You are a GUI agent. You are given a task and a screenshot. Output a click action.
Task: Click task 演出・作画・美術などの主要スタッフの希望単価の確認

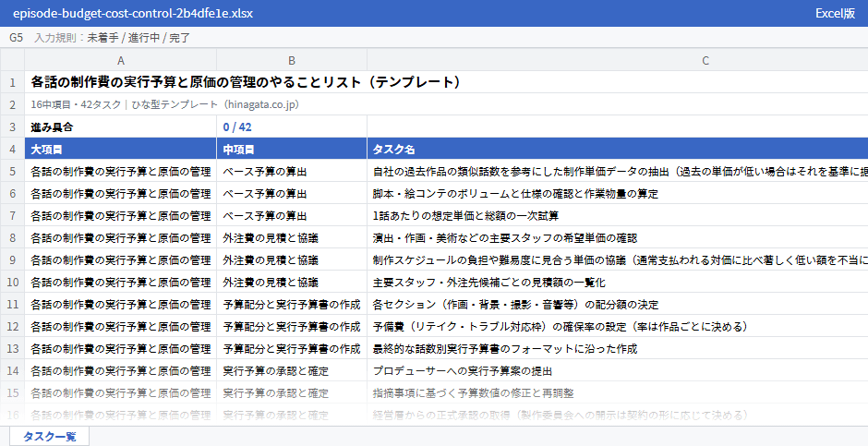[617, 237]
